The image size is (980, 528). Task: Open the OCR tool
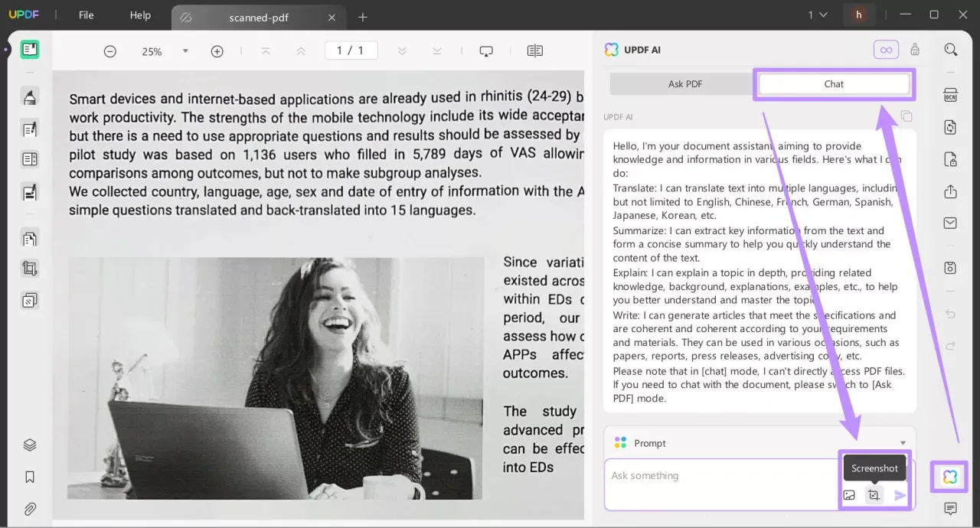[x=949, y=94]
